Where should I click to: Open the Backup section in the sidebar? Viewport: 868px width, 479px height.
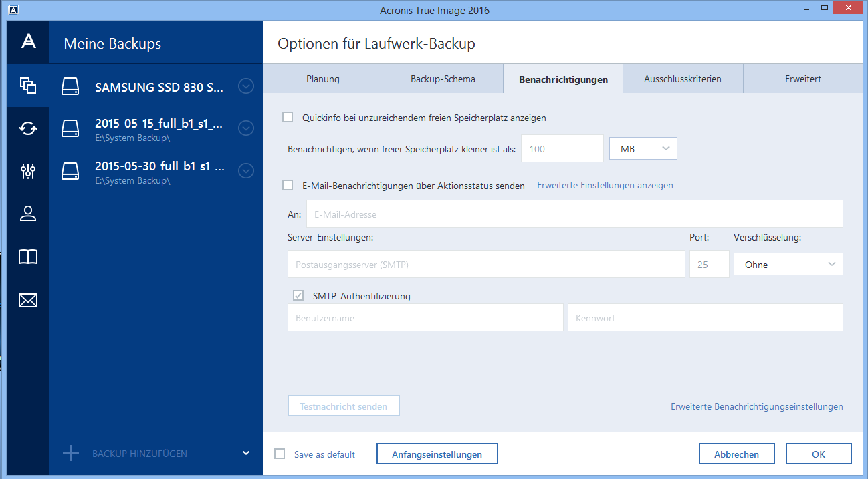(27, 86)
